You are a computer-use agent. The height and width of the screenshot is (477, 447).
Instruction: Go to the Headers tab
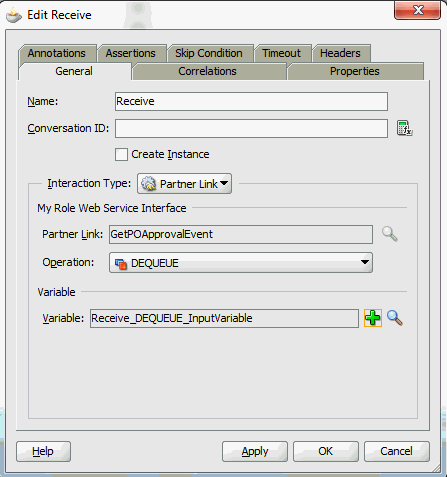point(341,53)
